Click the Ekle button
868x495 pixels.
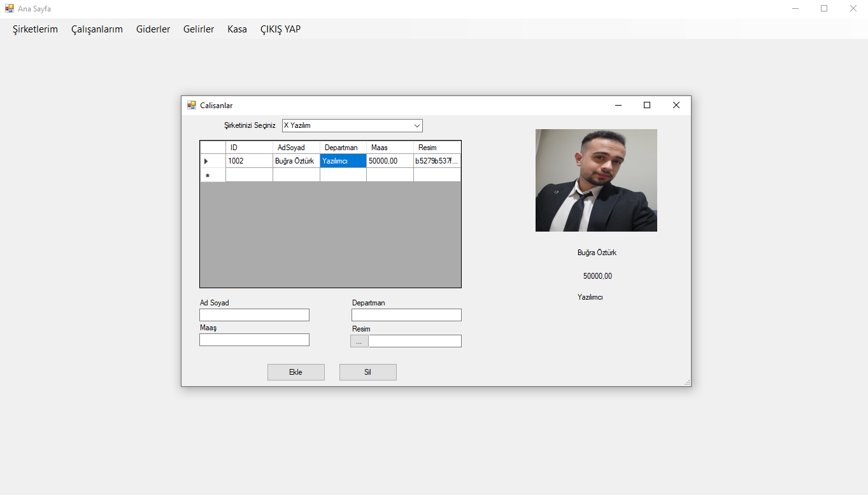295,372
